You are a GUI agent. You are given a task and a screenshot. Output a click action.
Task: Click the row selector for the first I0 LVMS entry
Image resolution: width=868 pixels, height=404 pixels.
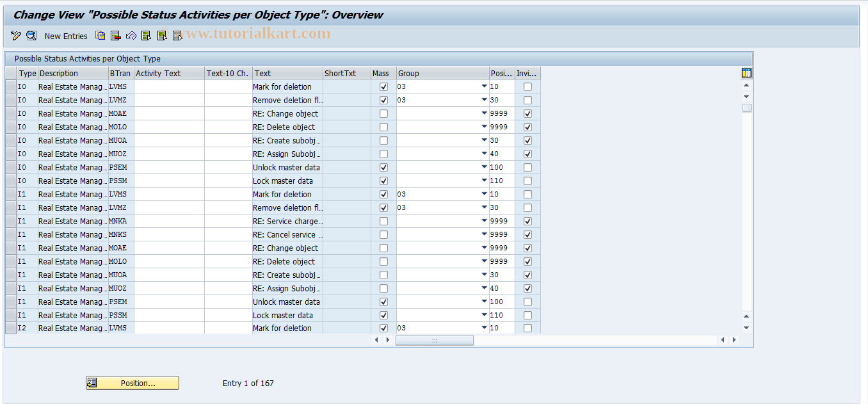click(x=10, y=86)
